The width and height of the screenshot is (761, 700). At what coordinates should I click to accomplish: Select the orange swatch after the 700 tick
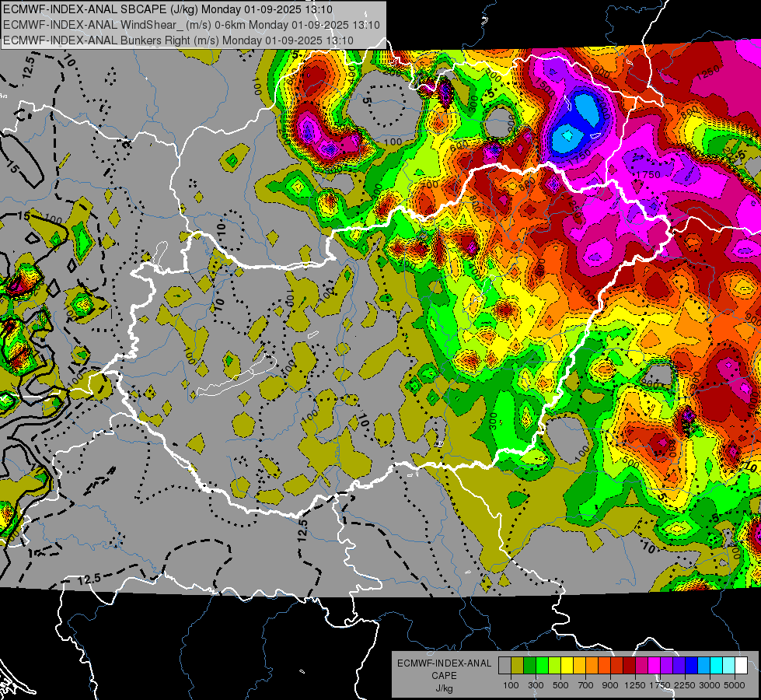[592, 666]
